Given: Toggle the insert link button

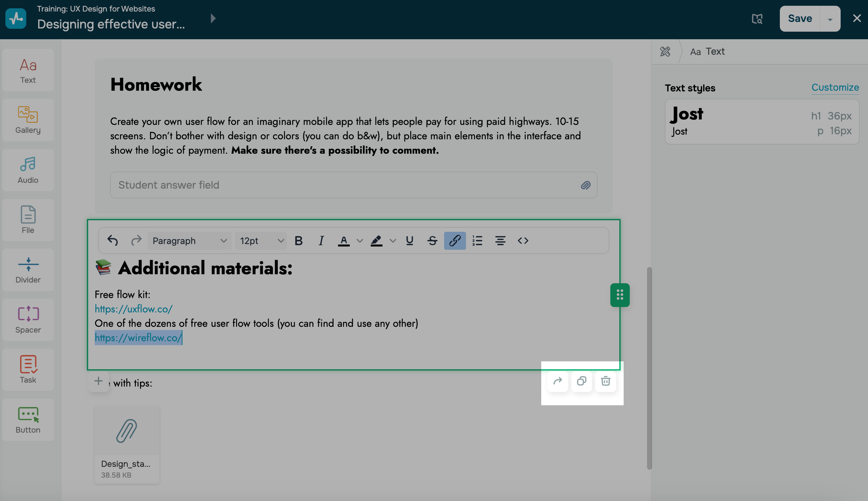Looking at the screenshot, I should click(455, 240).
